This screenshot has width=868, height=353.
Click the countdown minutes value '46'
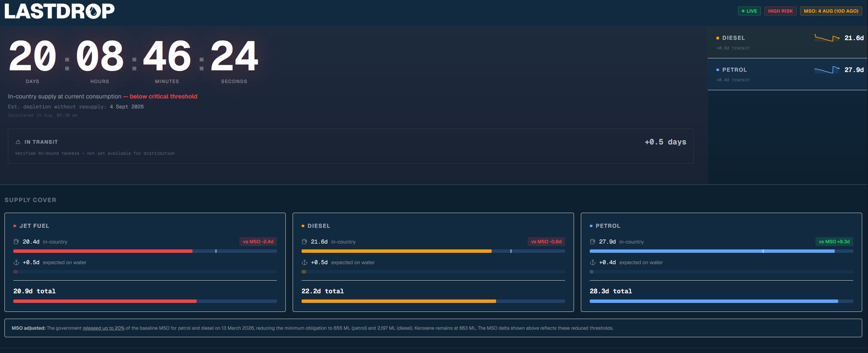click(x=167, y=56)
